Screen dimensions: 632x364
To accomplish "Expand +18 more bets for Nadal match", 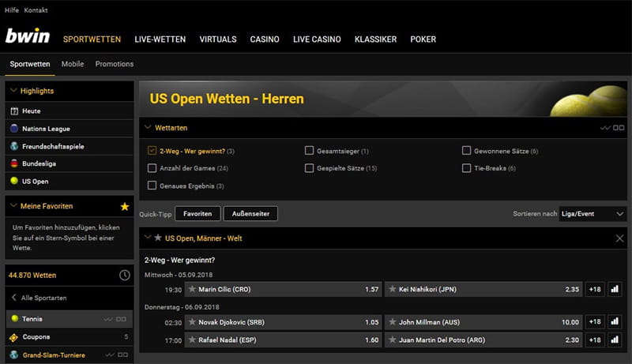I will point(595,340).
